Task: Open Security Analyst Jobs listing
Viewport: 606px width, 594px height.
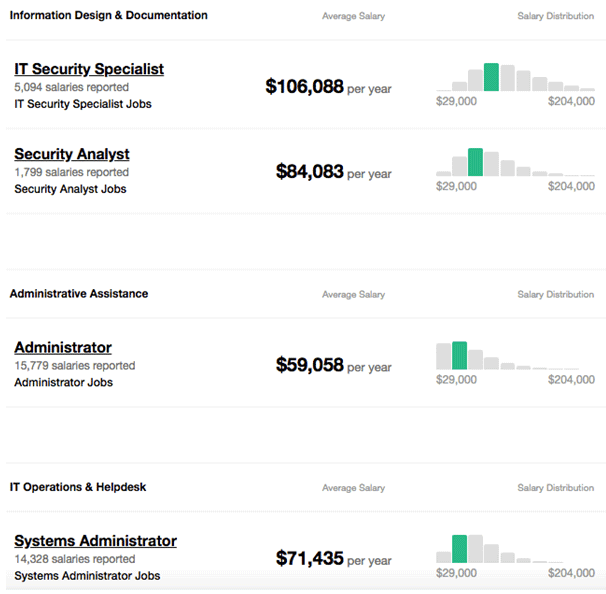Action: pos(70,189)
